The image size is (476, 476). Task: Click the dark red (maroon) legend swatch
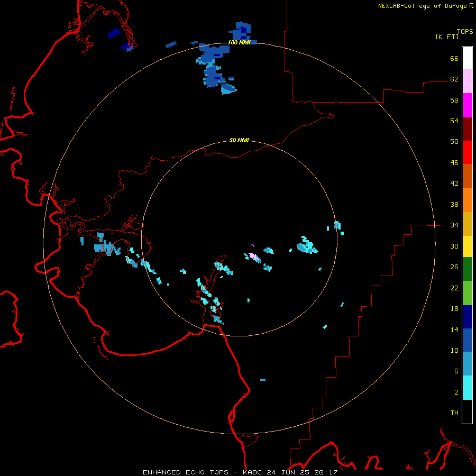467,129
